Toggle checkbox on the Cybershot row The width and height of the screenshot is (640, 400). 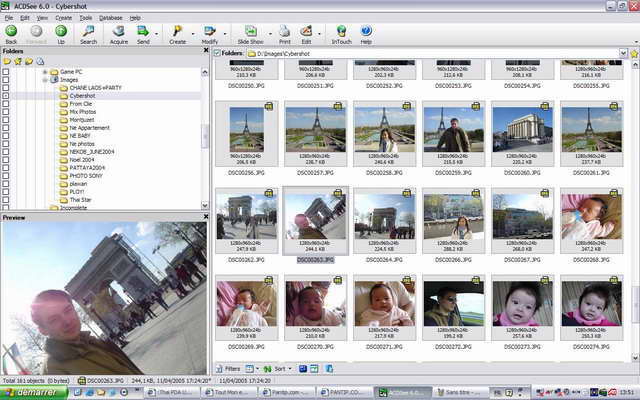(6, 96)
